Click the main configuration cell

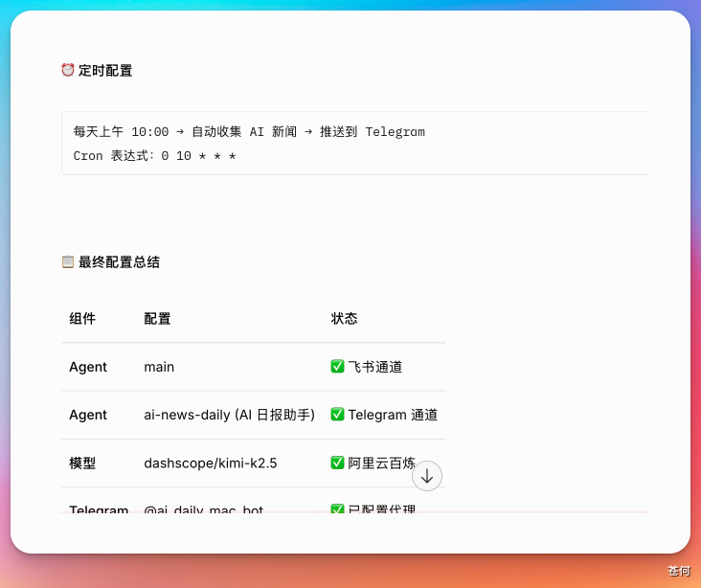pos(159,367)
